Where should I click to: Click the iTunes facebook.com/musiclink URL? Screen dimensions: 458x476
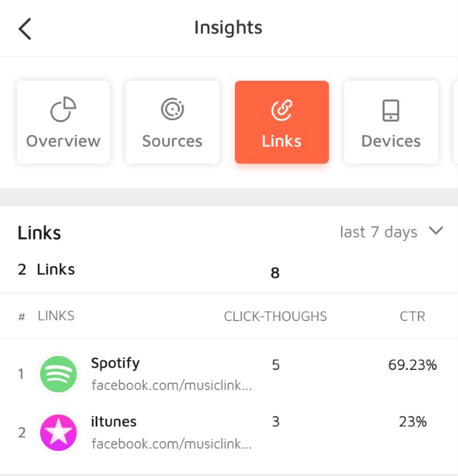click(x=171, y=444)
